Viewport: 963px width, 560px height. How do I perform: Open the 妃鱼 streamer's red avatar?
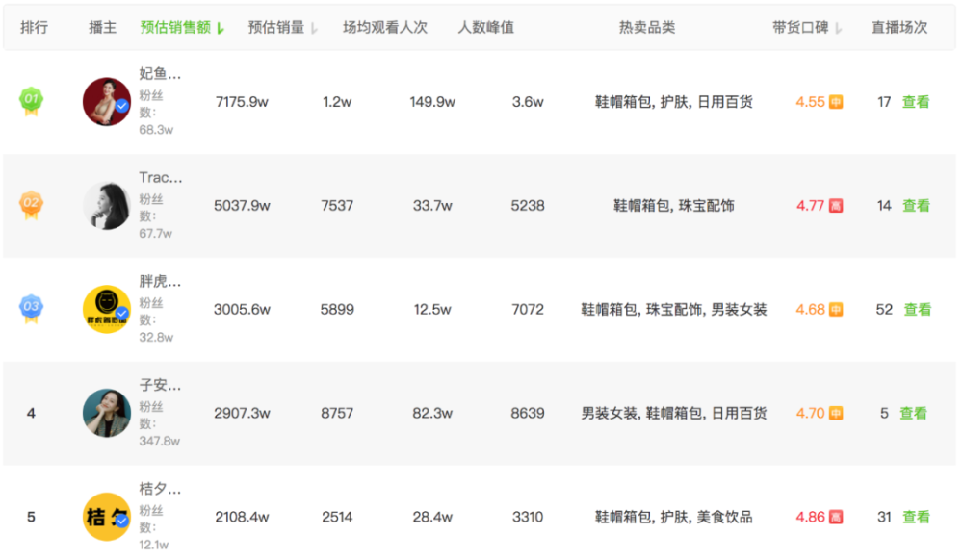107,102
